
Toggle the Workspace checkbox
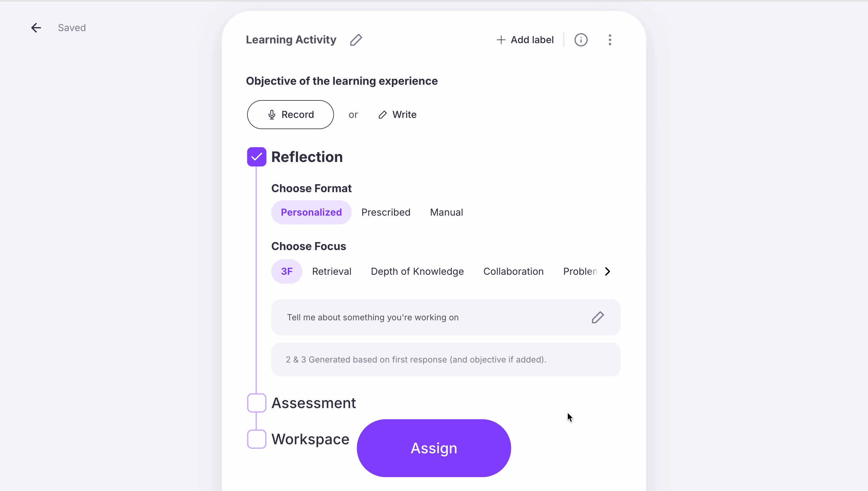click(x=256, y=439)
